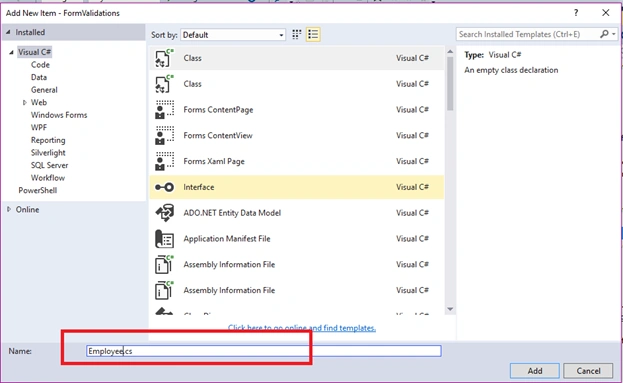Select the Reporting category

(x=48, y=140)
